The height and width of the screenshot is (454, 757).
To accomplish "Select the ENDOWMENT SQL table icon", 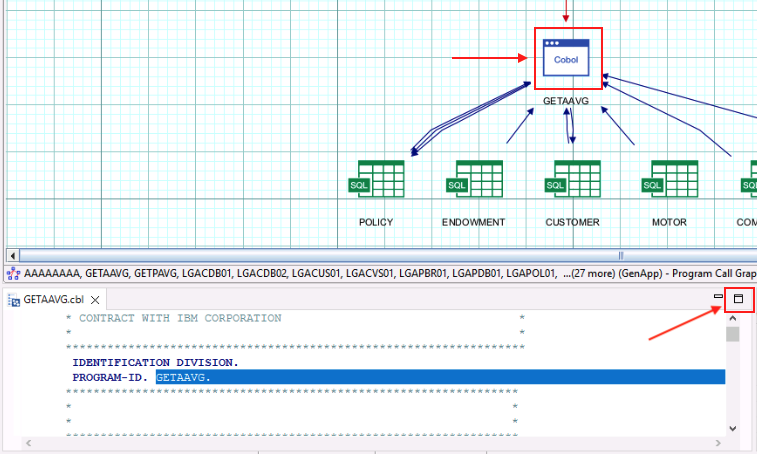I will (x=475, y=179).
